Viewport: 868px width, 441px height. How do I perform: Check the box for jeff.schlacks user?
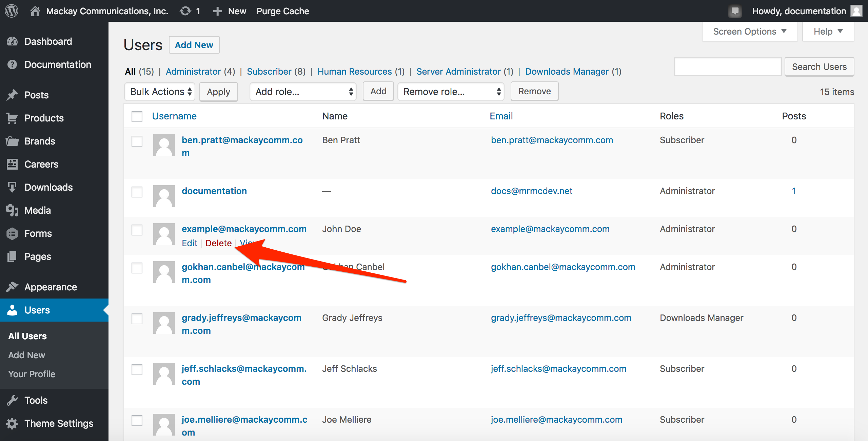pos(137,370)
